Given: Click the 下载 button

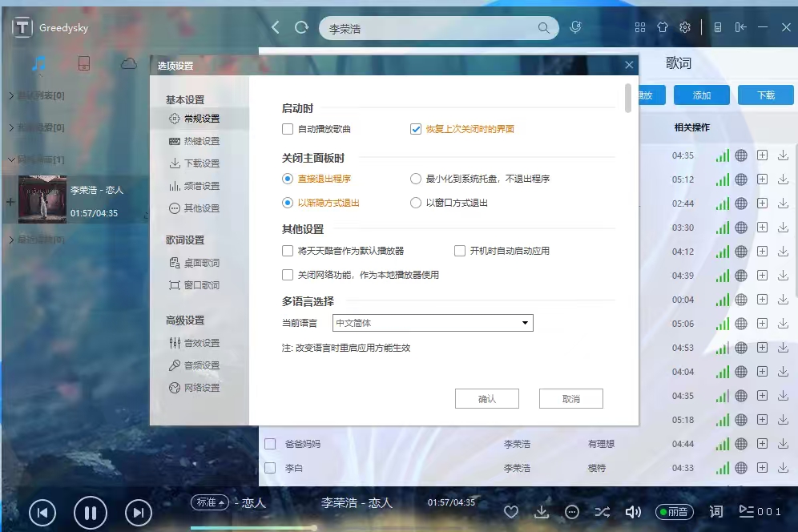Looking at the screenshot, I should pyautogui.click(x=765, y=95).
